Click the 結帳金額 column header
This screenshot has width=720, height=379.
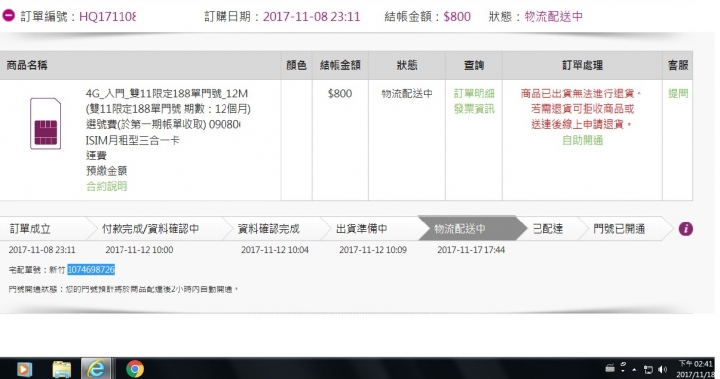tap(340, 65)
